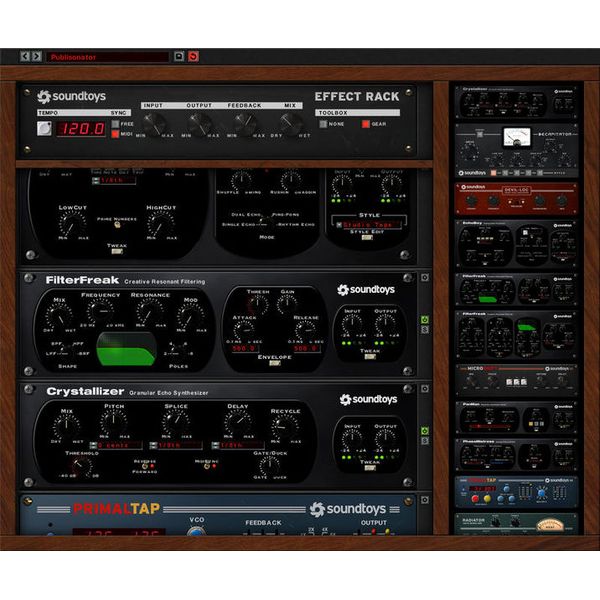Viewport: 600px width, 600px height.
Task: Select None in the Toolbox
Action: click(x=323, y=124)
